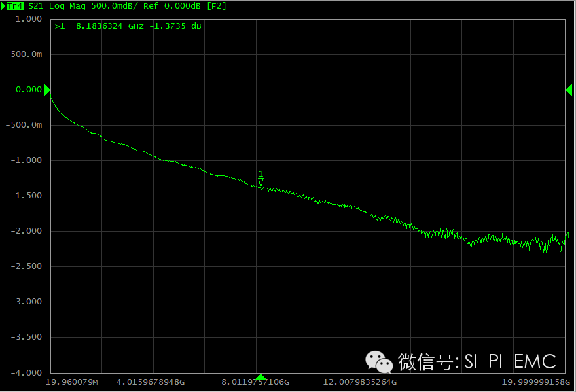Click the [F2] indicator in trace header
576x392 pixels.
[x=216, y=6]
